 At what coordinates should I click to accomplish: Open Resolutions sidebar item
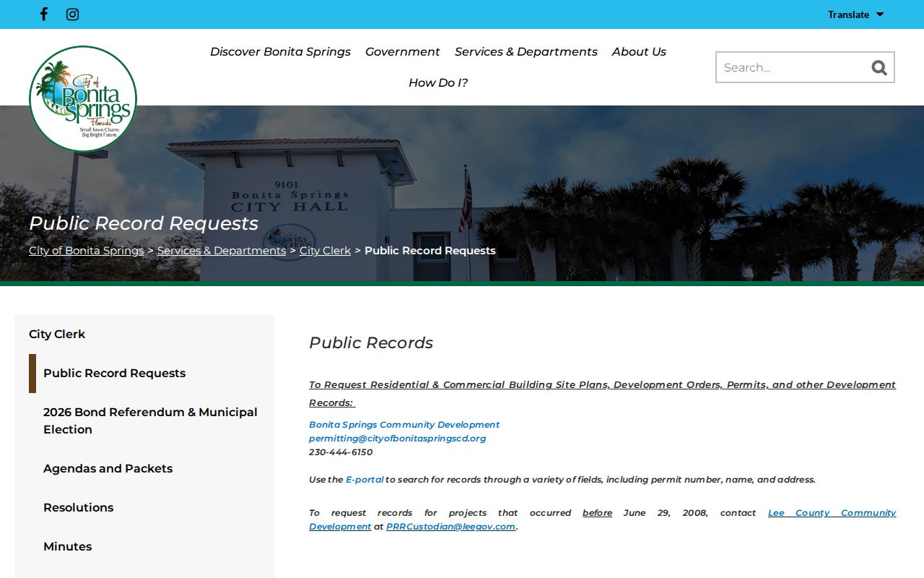(79, 507)
